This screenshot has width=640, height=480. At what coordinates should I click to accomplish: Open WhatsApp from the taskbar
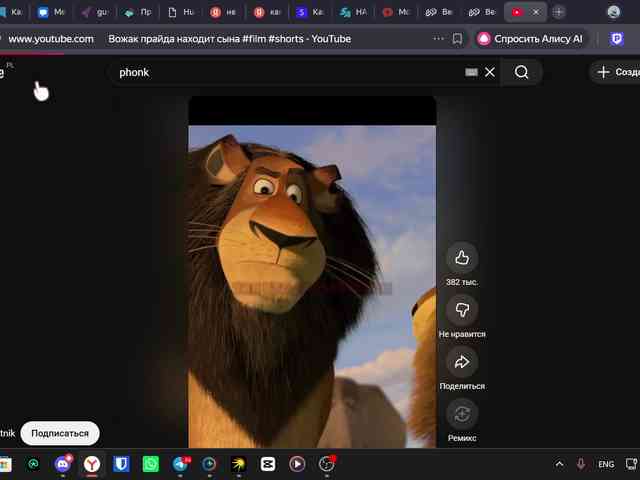(x=151, y=464)
